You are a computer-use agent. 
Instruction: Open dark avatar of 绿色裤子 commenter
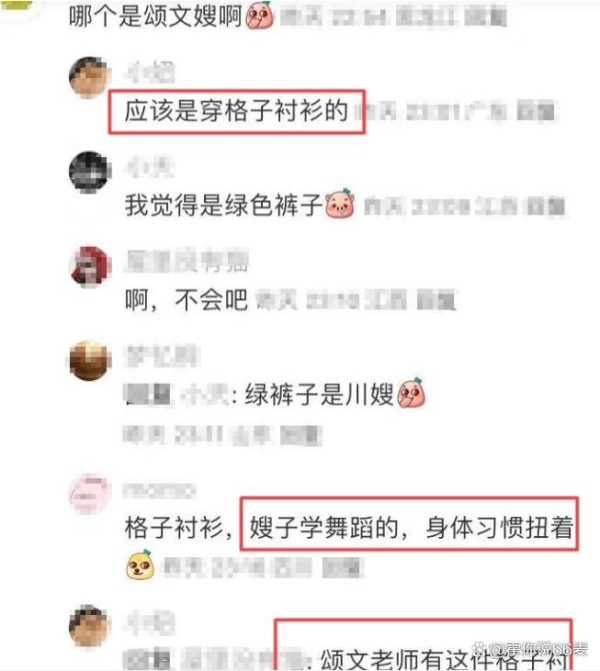89,172
